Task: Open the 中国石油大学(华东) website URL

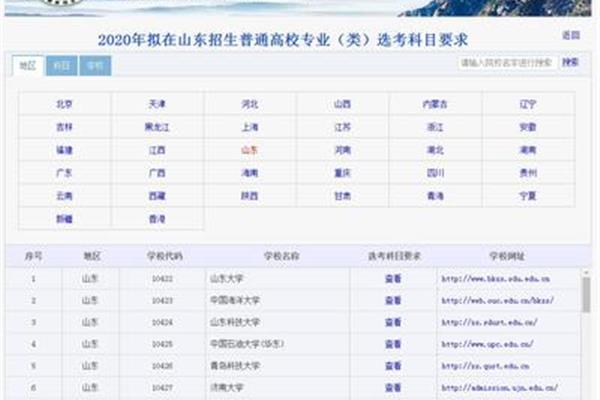Action: click(x=488, y=344)
